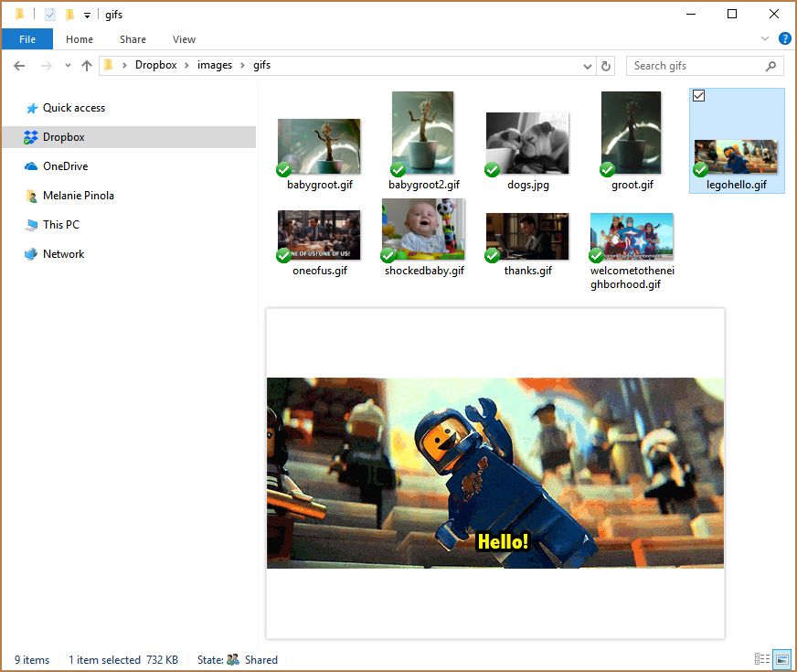Uncheck the legohello.gif selection checkbox
Image resolution: width=797 pixels, height=672 pixels.
(x=699, y=96)
